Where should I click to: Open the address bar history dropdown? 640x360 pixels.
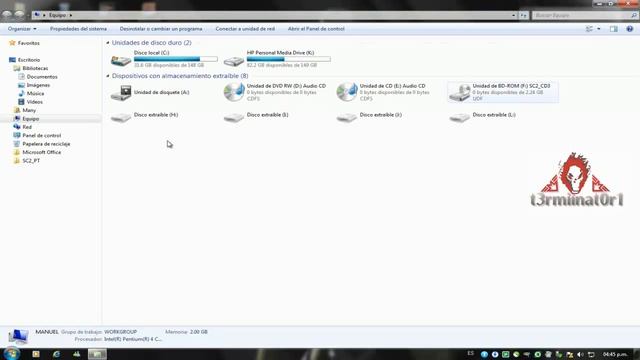[x=513, y=15]
